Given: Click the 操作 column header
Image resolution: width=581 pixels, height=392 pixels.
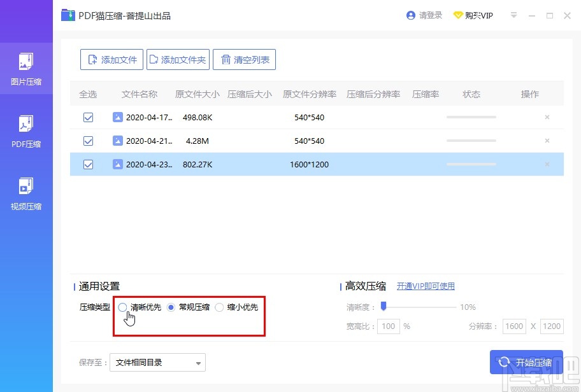Looking at the screenshot, I should coord(530,94).
